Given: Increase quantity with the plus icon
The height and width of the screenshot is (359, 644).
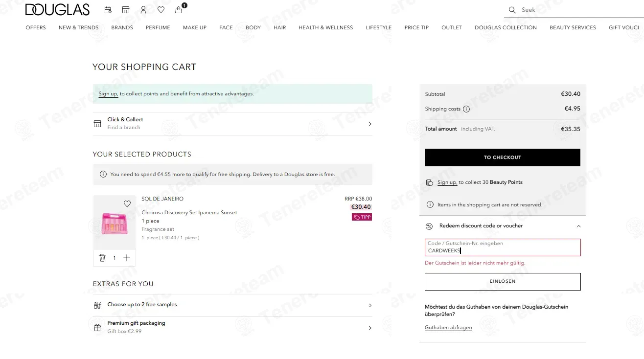Looking at the screenshot, I should click(x=127, y=258).
